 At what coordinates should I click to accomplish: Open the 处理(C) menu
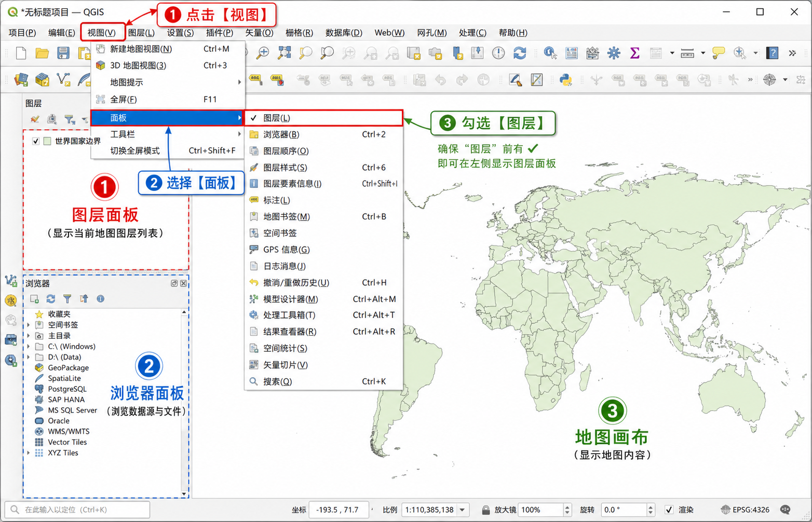coord(472,33)
